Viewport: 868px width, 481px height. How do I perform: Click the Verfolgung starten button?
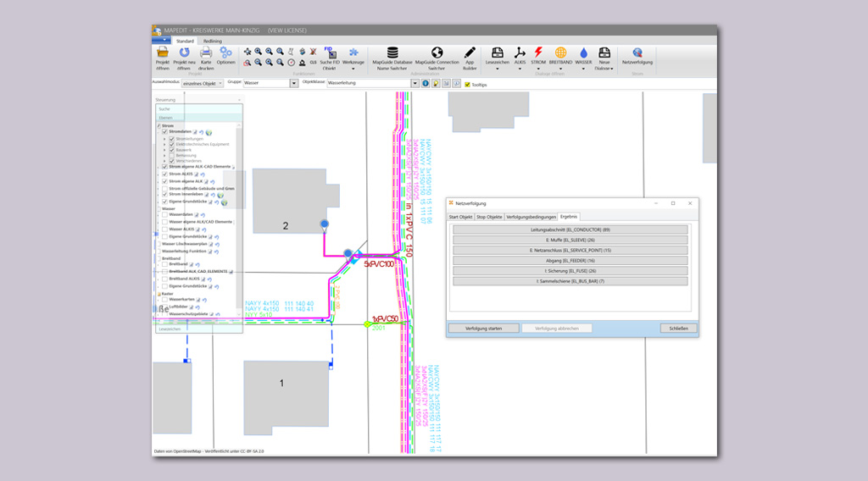[x=483, y=328]
